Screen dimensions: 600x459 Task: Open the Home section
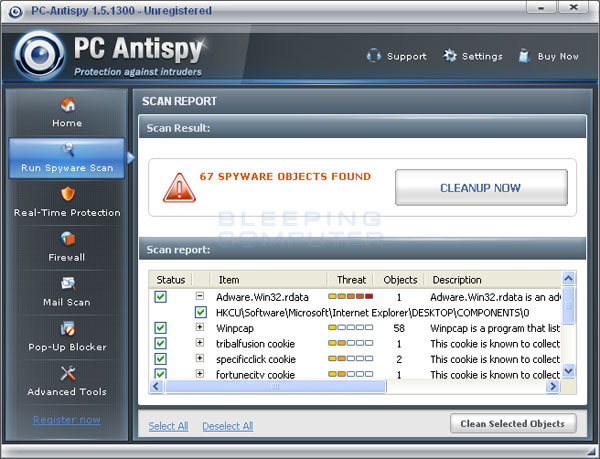tap(67, 113)
